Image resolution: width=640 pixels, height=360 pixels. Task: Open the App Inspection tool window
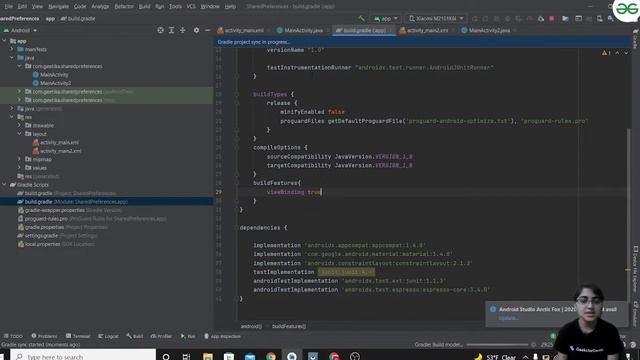click(222, 336)
